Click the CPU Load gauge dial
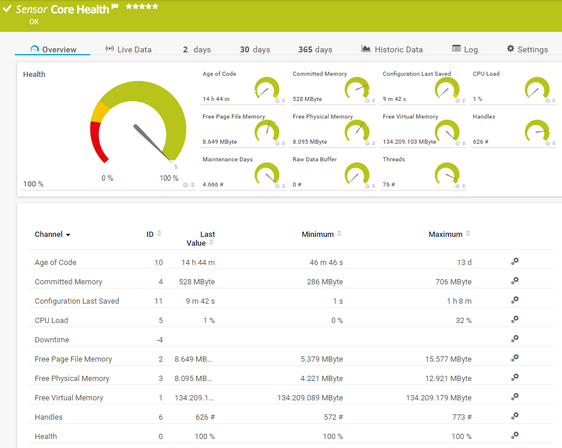The height and width of the screenshot is (448, 562). [537, 88]
